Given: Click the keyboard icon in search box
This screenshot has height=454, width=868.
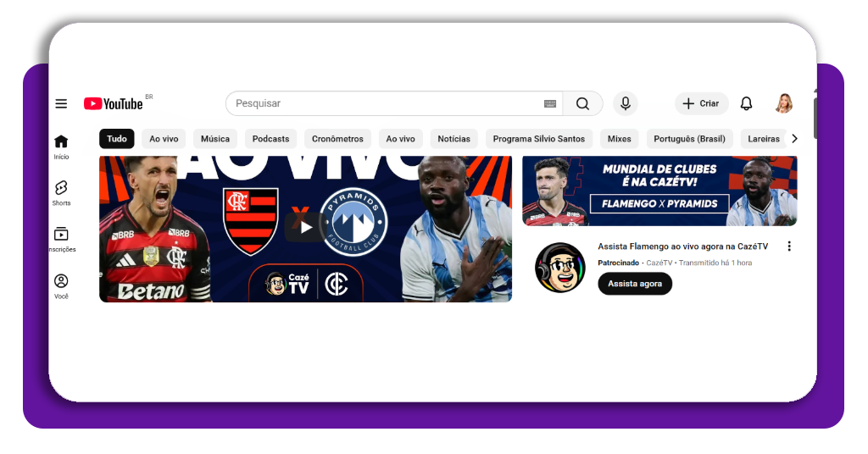Looking at the screenshot, I should click(x=549, y=104).
